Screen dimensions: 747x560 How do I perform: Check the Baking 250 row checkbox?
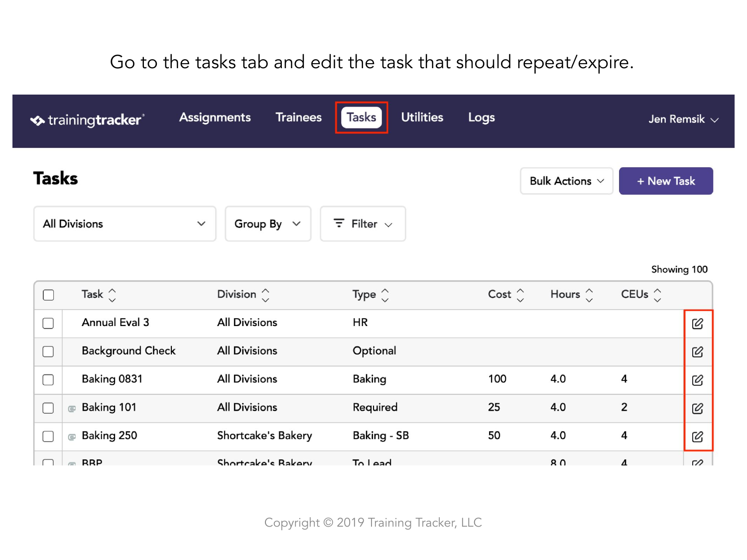tap(48, 437)
